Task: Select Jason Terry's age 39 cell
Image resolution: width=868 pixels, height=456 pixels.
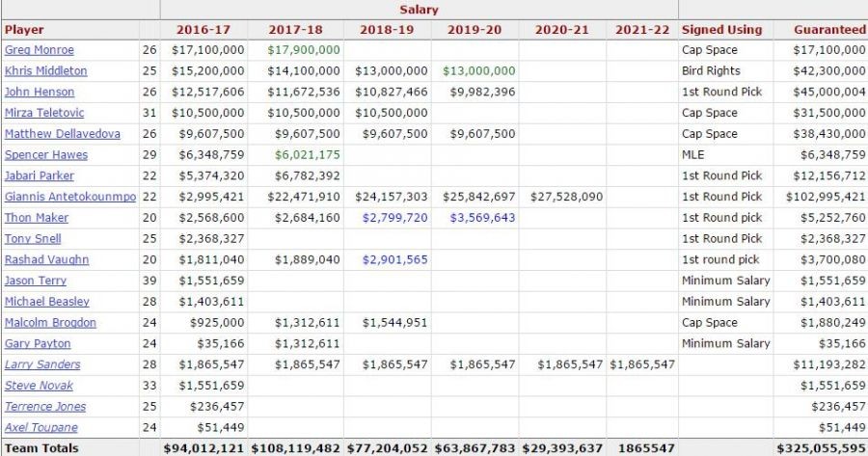Action: tap(149, 281)
